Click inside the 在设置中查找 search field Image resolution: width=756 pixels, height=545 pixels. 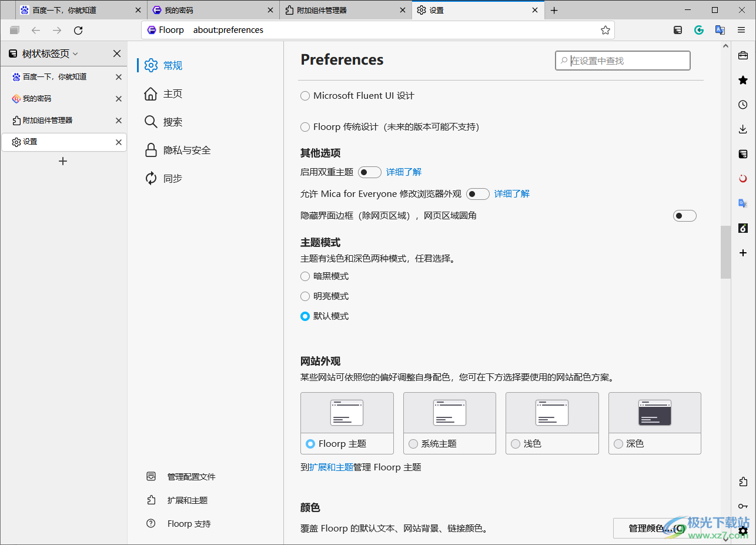tap(622, 60)
